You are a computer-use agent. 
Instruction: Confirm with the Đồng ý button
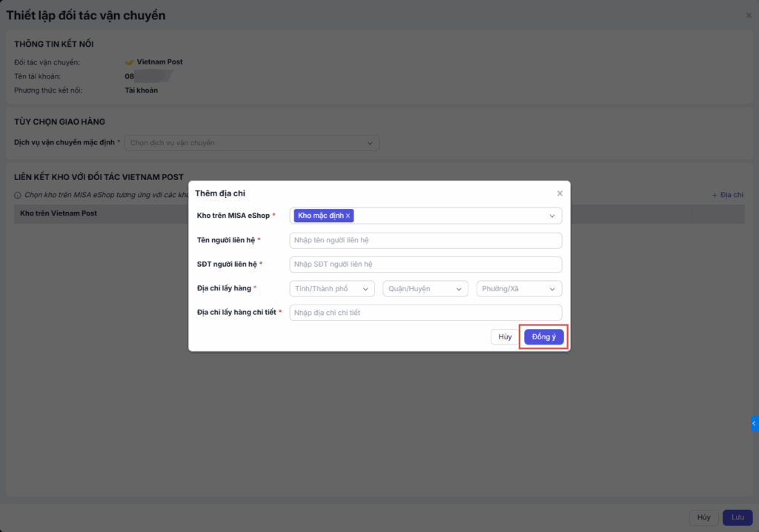(544, 337)
